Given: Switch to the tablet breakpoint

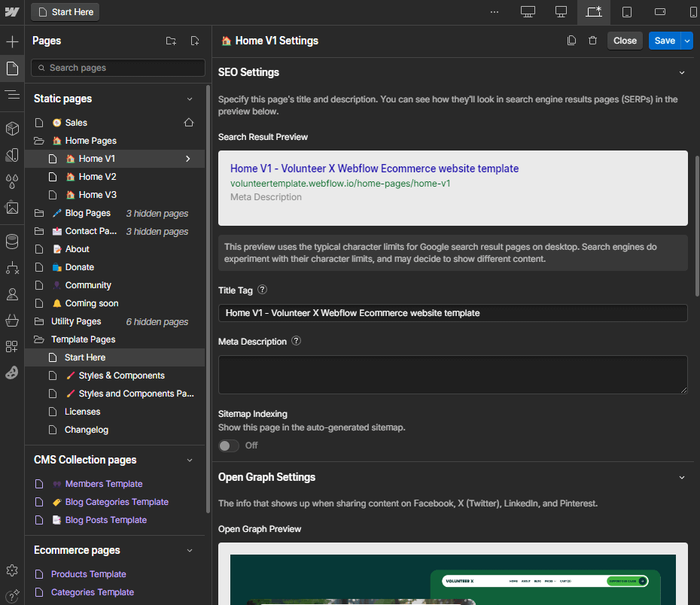Looking at the screenshot, I should (x=626, y=11).
